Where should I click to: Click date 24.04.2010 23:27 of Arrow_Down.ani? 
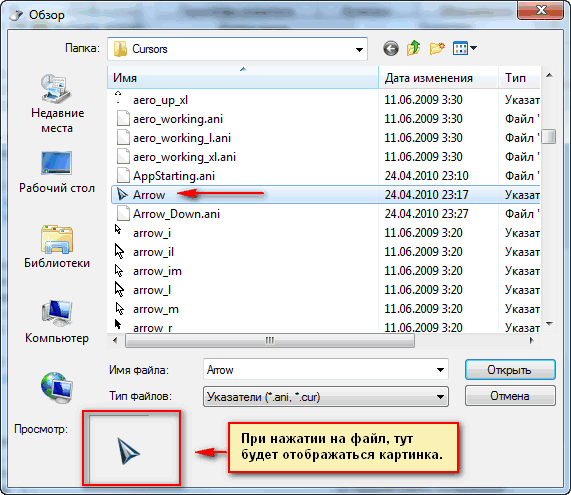point(426,214)
